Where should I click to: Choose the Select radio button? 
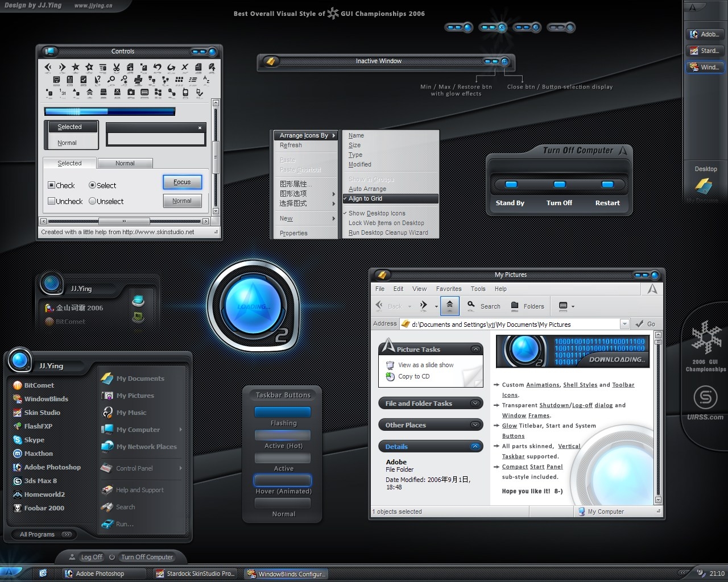point(92,185)
